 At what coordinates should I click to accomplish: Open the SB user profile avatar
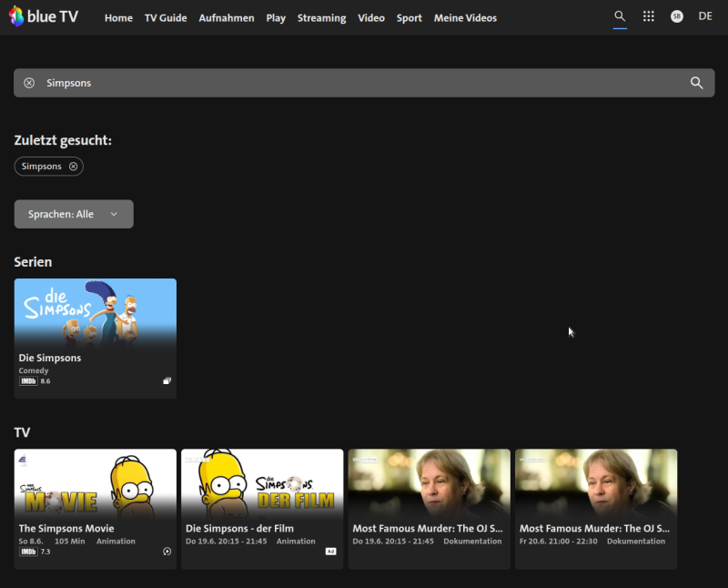click(676, 16)
